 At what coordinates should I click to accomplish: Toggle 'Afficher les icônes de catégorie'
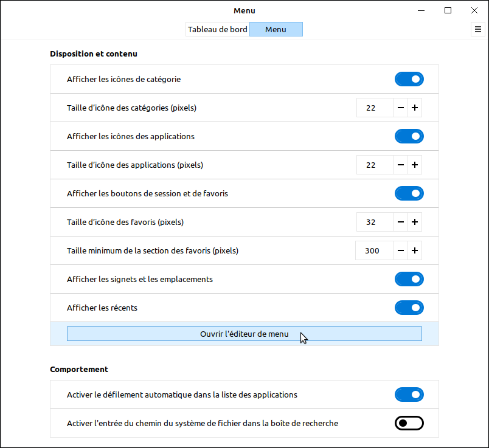click(x=409, y=79)
